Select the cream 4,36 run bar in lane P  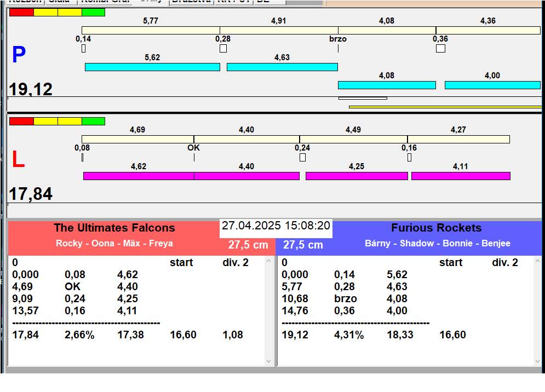[x=488, y=30]
